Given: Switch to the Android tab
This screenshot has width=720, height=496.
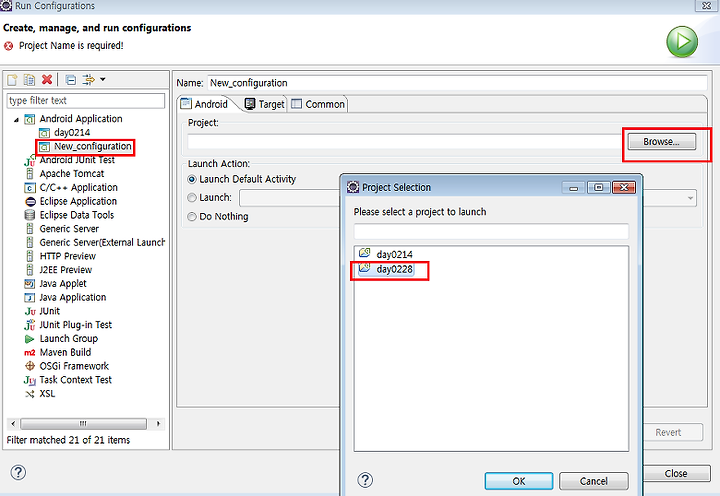Looking at the screenshot, I should [x=205, y=104].
